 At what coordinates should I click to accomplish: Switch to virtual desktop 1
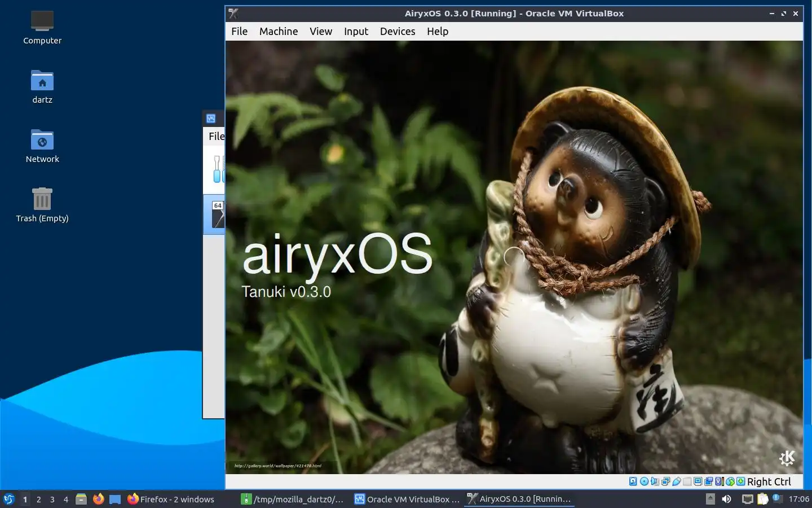click(x=25, y=499)
